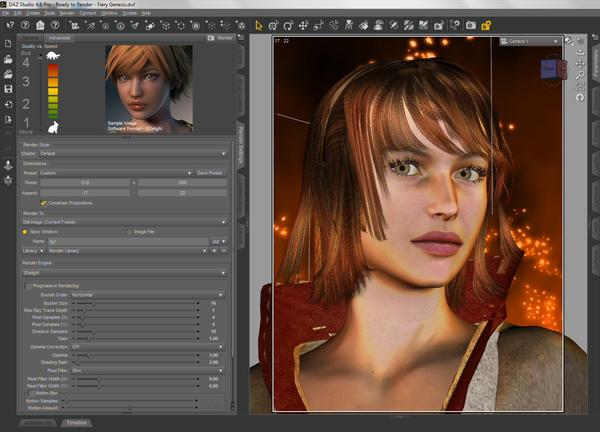Select the Image File radio button
Screen dimensions: 600x432
point(127,231)
